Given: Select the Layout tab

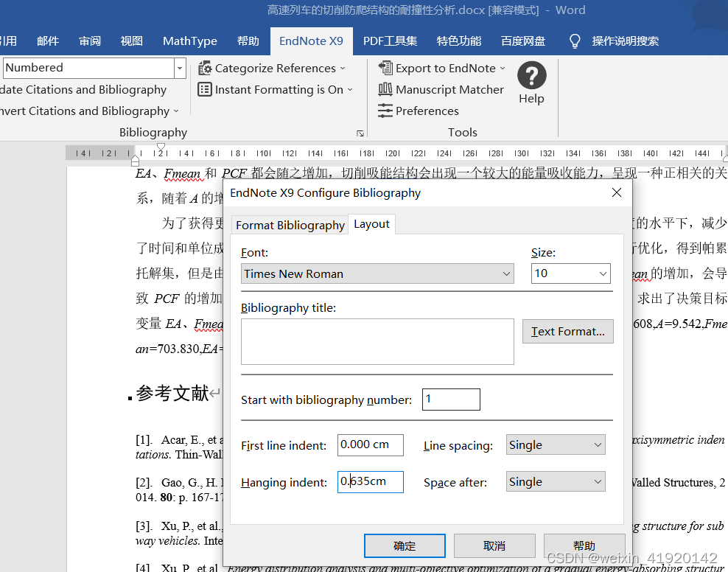Looking at the screenshot, I should [371, 224].
